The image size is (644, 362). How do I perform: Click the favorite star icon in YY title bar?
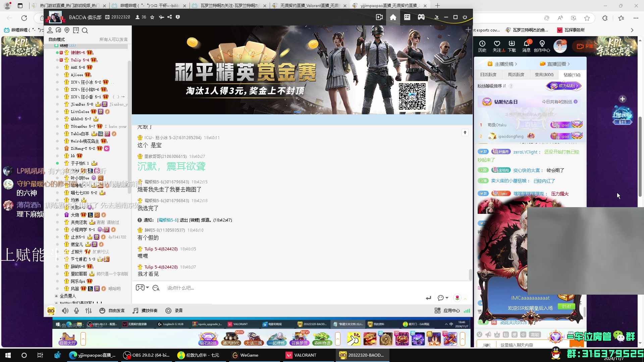pyautogui.click(x=152, y=17)
